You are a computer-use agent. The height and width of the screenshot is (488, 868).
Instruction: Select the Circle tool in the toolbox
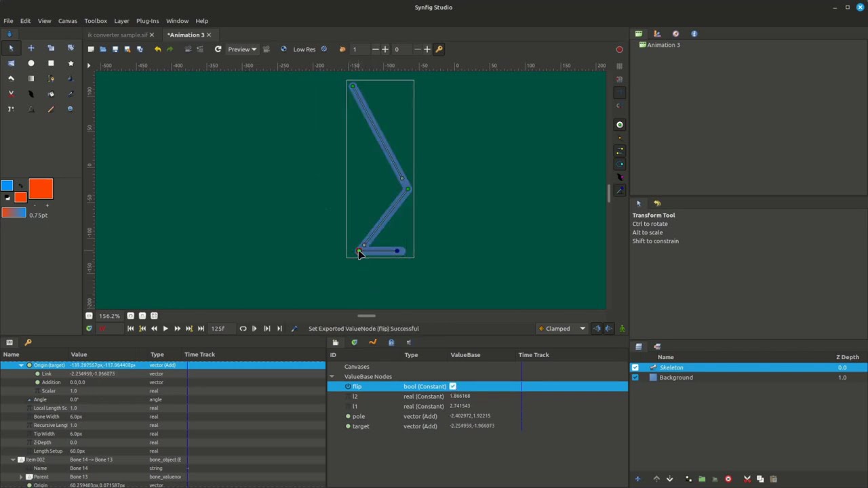[x=31, y=63]
